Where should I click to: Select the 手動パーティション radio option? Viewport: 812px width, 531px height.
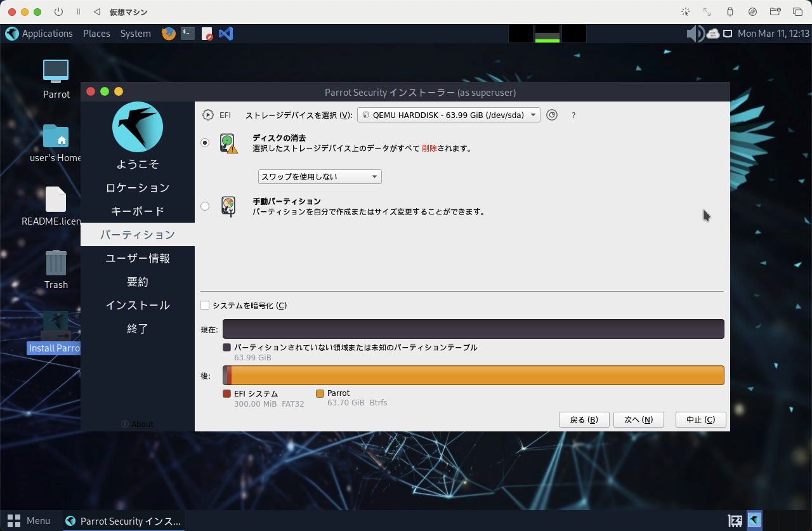coord(205,206)
